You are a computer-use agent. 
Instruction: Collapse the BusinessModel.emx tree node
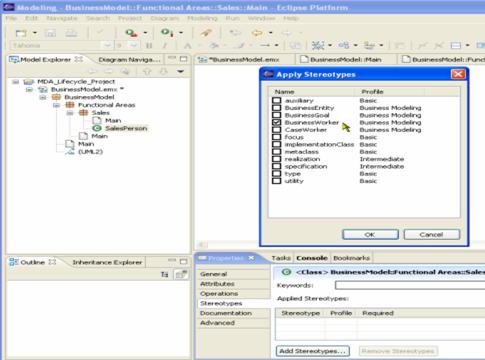point(29,89)
